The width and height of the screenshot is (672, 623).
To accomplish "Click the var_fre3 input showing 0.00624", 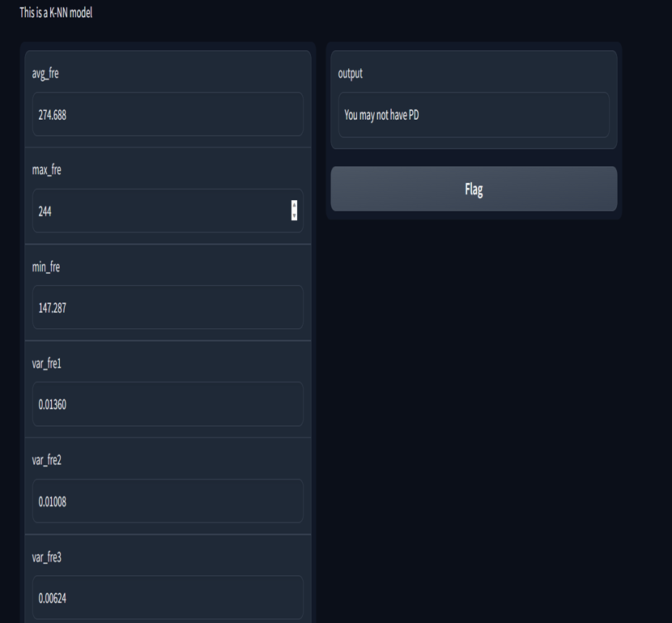I will point(168,597).
